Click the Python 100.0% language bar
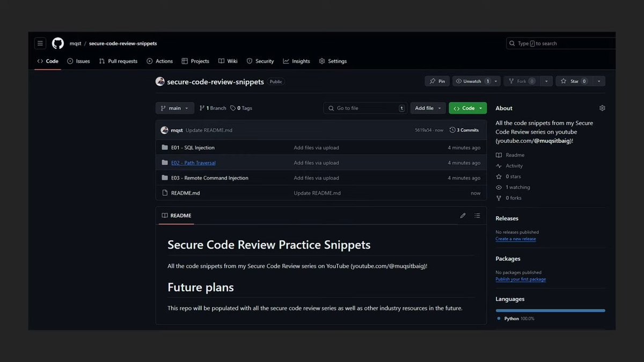 pyautogui.click(x=550, y=310)
